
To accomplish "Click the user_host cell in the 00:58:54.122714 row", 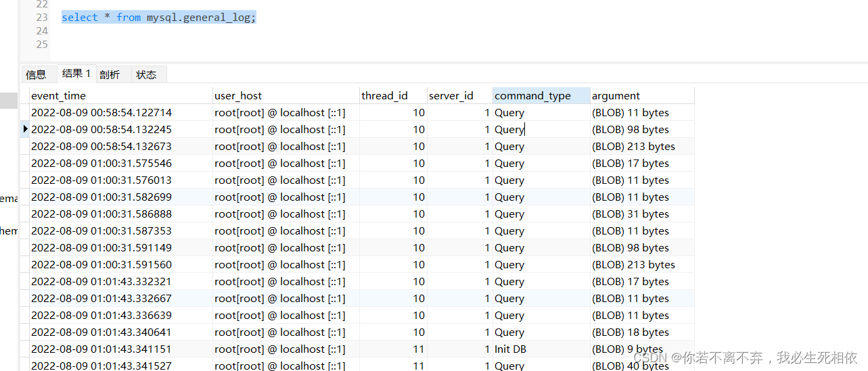I will 286,112.
